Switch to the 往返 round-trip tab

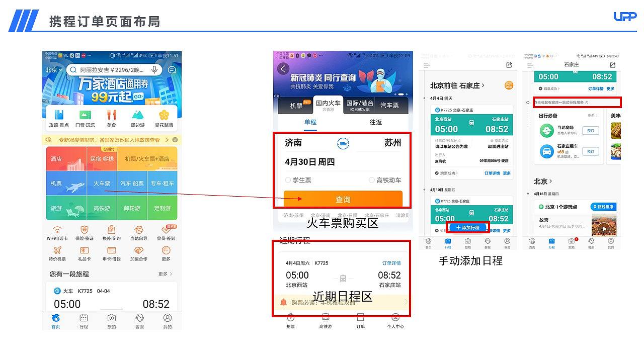pyautogui.click(x=376, y=122)
